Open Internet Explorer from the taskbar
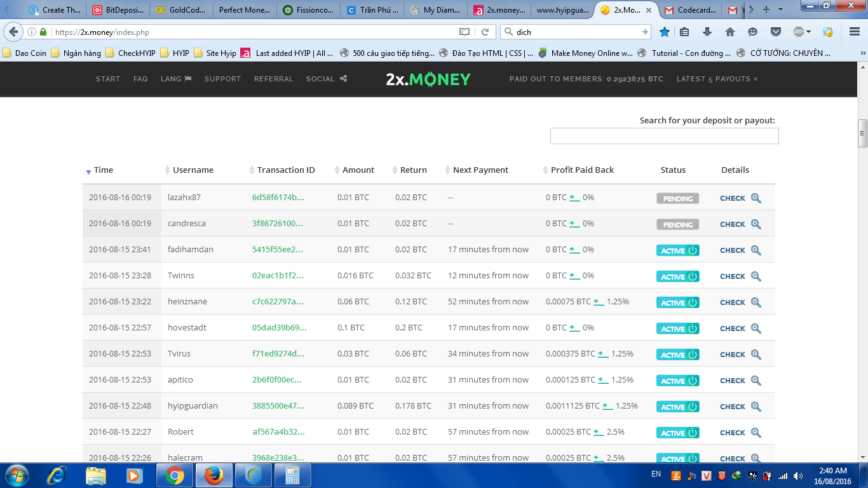The height and width of the screenshot is (488, 868). pos(57,475)
